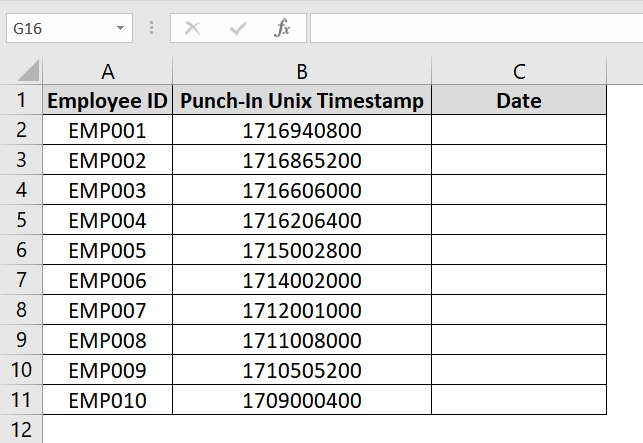643x443 pixels.
Task: Select timestamp cell 1715002800
Action: coord(302,249)
